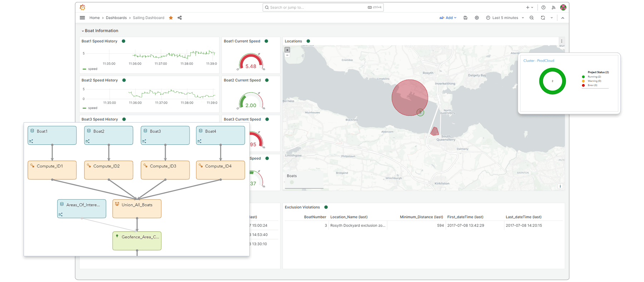The image size is (644, 282).
Task: Sort table by BoatNumber column
Action: coord(315,217)
